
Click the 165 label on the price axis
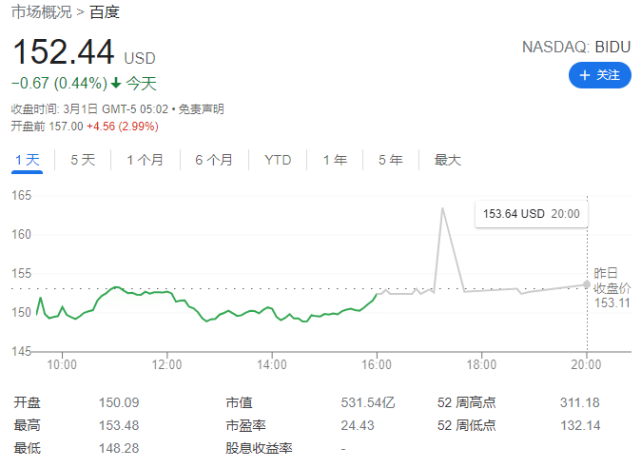[21, 195]
